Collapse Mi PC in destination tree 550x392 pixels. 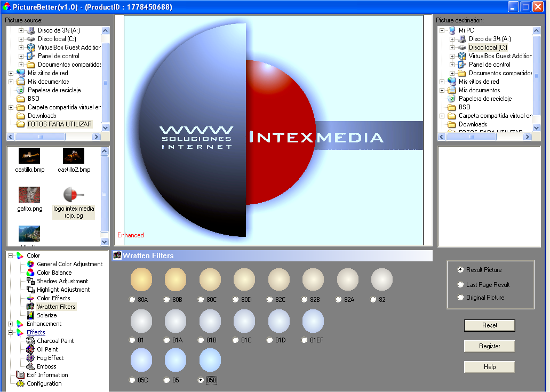coord(442,30)
